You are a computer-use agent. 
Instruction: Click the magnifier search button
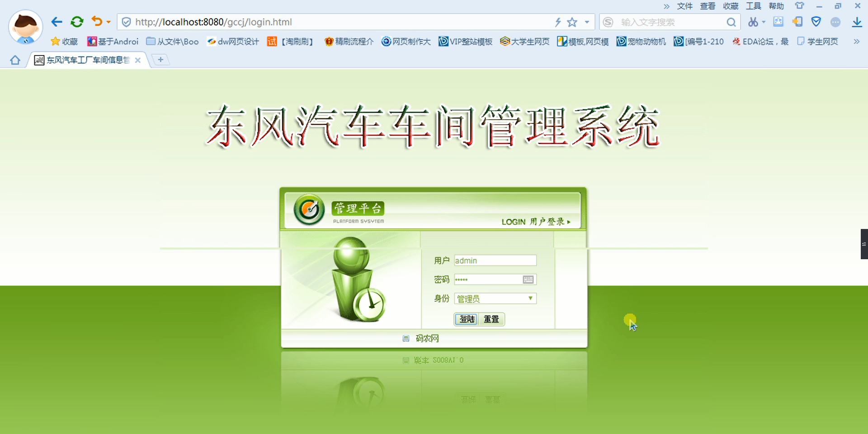coord(731,22)
